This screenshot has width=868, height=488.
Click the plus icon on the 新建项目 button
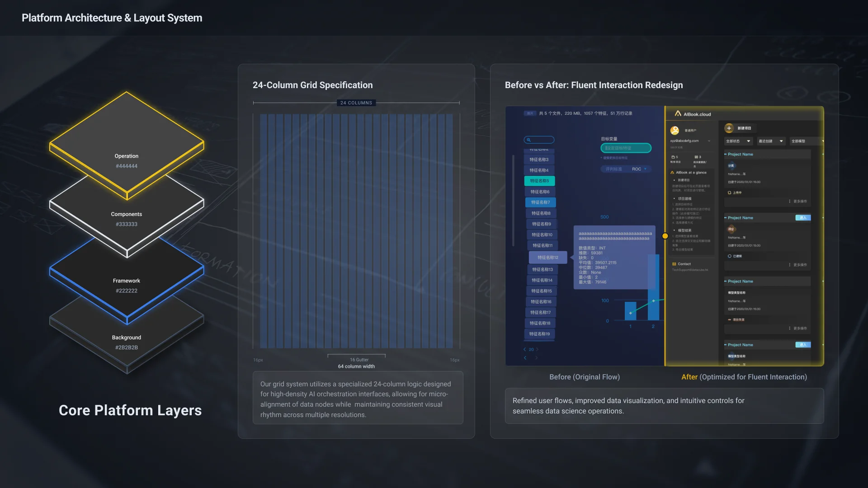click(x=729, y=128)
